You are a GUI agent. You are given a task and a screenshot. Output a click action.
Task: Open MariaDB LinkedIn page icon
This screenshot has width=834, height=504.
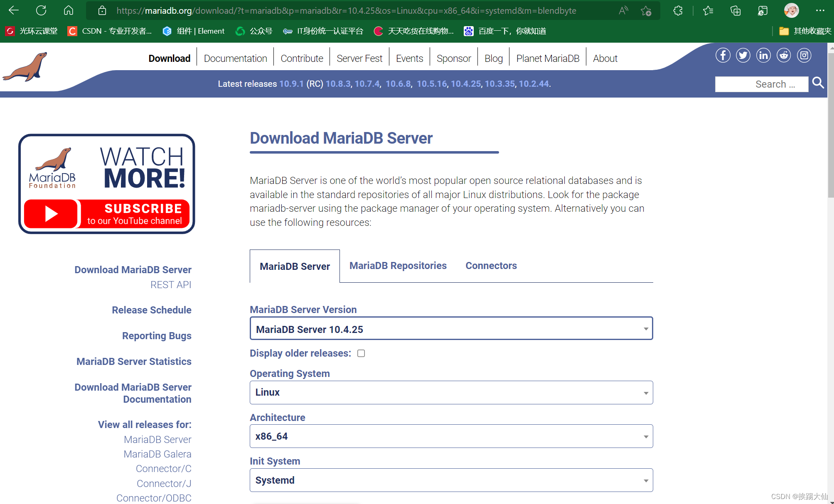763,56
